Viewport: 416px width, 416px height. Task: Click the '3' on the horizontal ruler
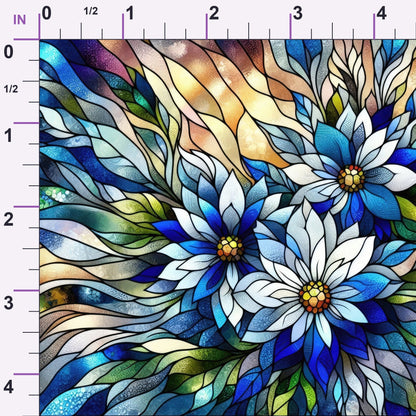click(298, 14)
